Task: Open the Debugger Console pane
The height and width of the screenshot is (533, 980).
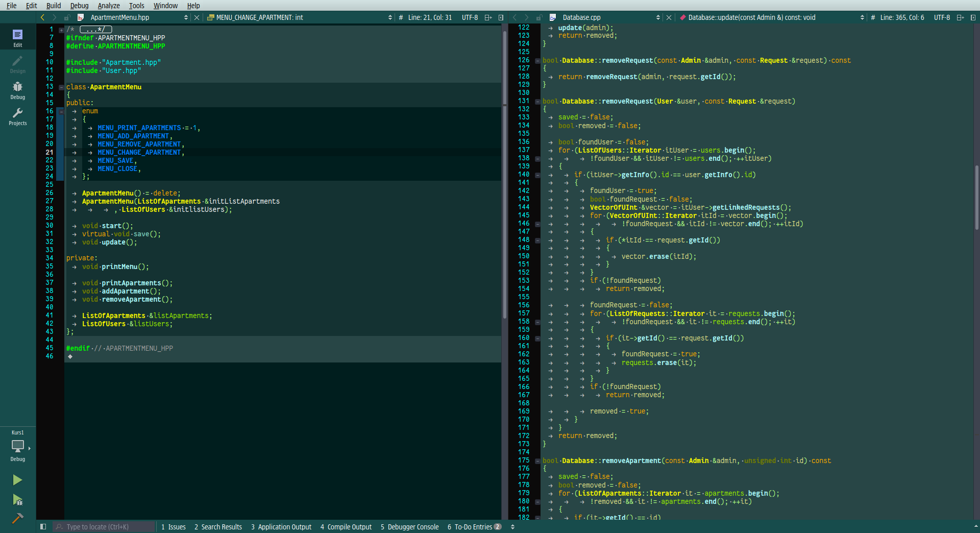Action: click(409, 527)
